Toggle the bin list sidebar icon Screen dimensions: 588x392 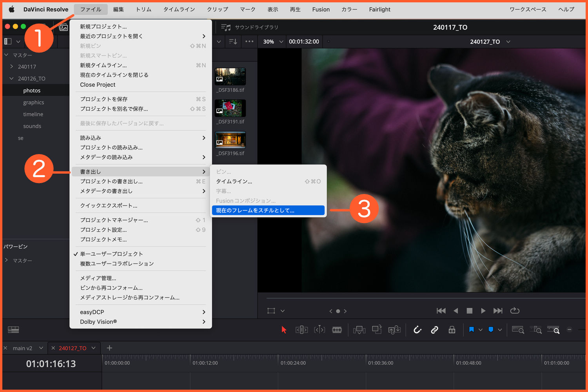(x=8, y=41)
